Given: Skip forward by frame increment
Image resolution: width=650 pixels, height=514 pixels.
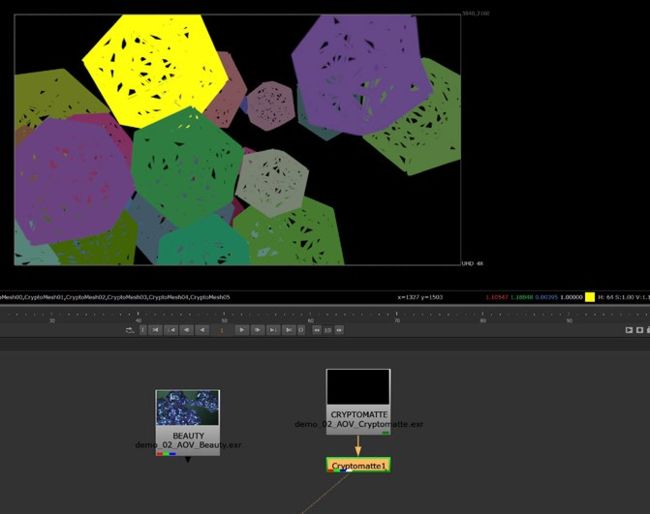Looking at the screenshot, I should (340, 329).
